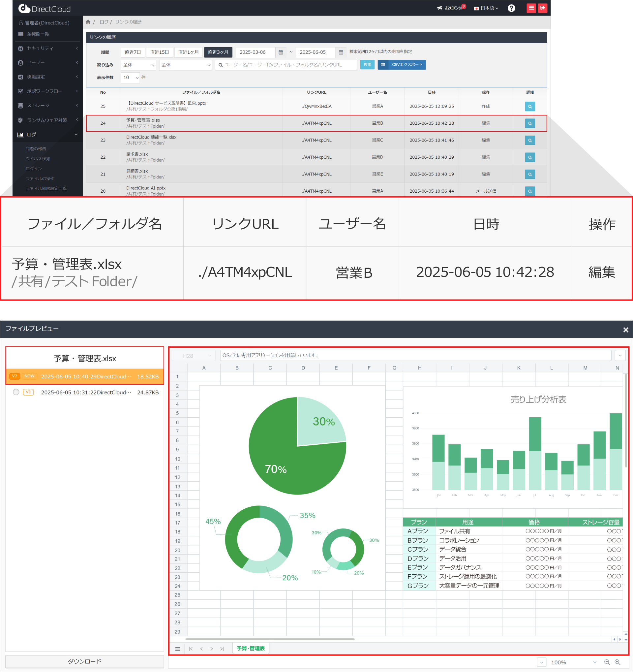Click the zoom in magnifier in preview
The image size is (633, 672).
click(618, 662)
